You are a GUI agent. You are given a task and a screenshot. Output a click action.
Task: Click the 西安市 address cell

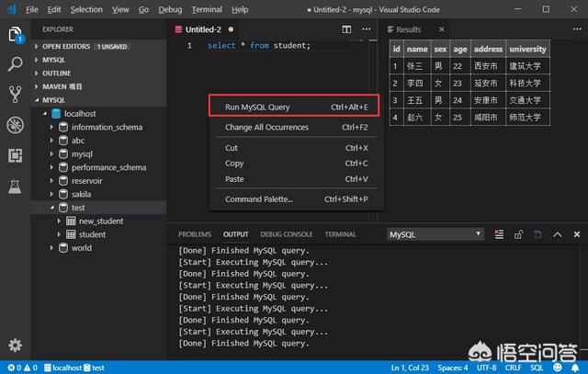[x=488, y=66]
